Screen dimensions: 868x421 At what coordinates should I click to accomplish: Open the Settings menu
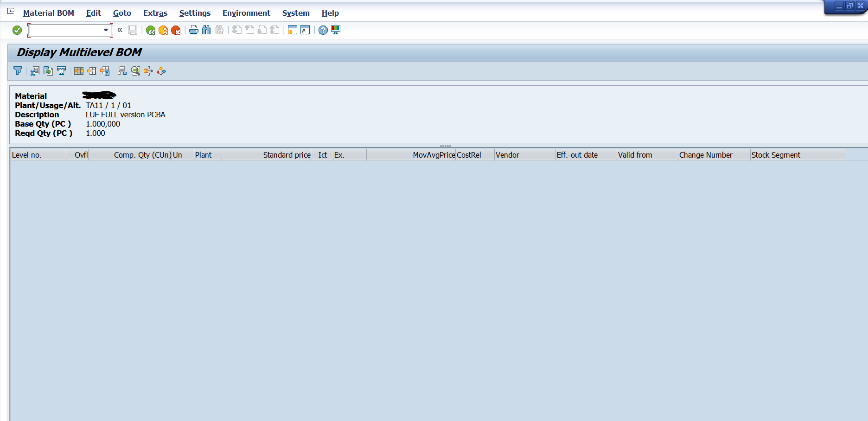[195, 13]
